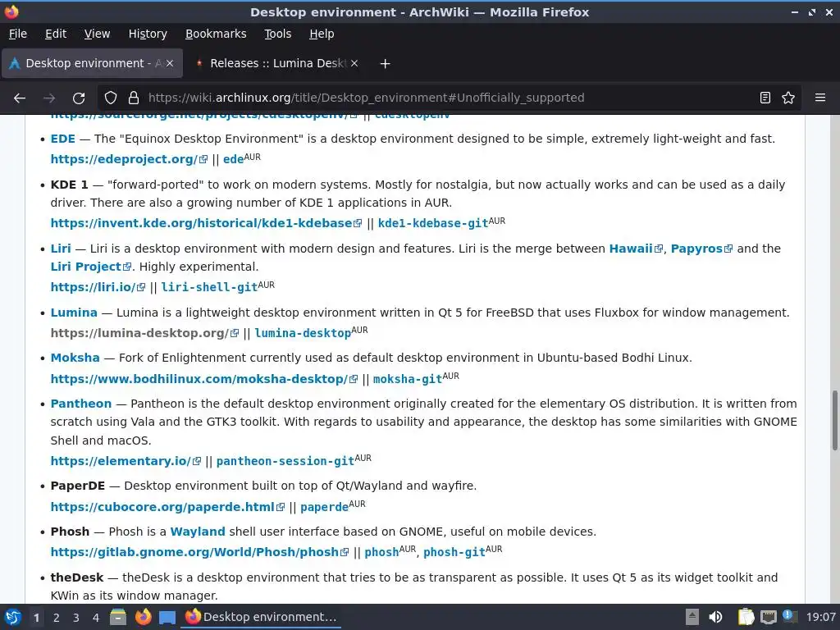Open the ede AUR package link

(233, 159)
